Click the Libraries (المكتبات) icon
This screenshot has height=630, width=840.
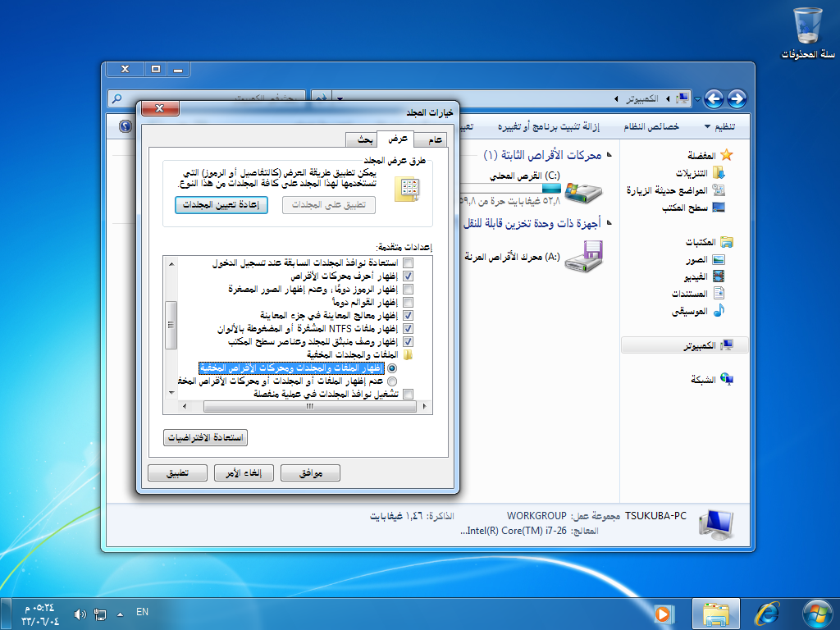pyautogui.click(x=727, y=242)
